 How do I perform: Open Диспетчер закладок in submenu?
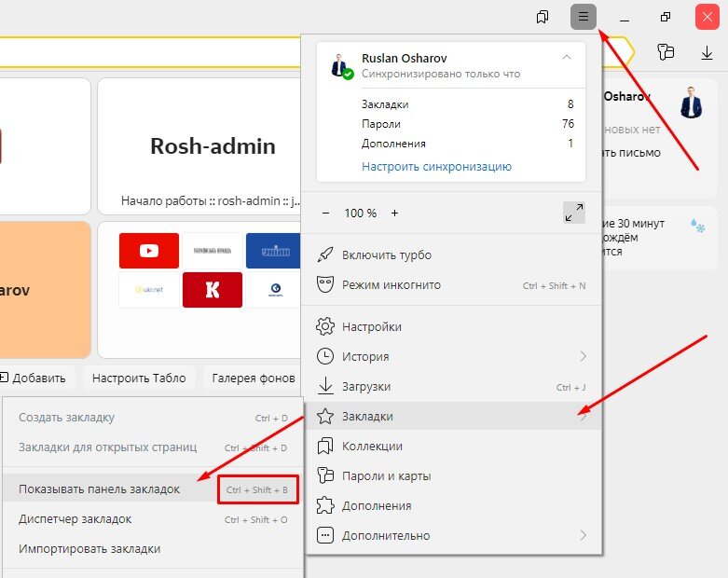[x=153, y=518]
